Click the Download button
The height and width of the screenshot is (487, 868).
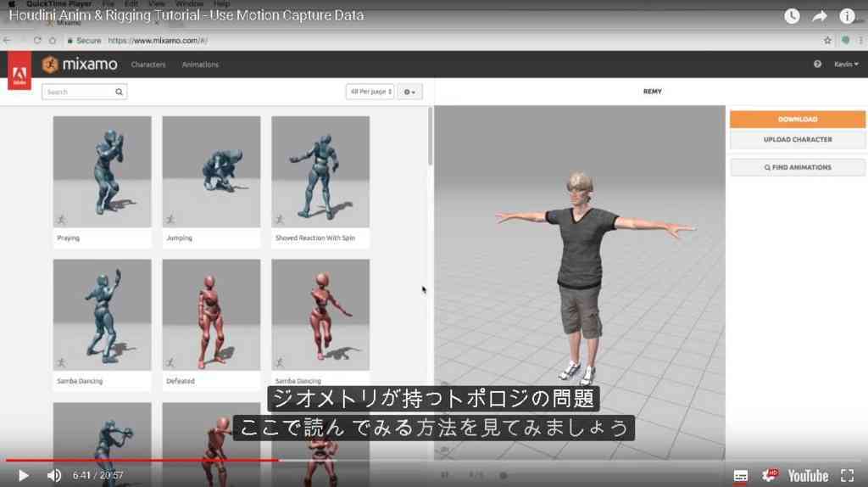pos(797,119)
